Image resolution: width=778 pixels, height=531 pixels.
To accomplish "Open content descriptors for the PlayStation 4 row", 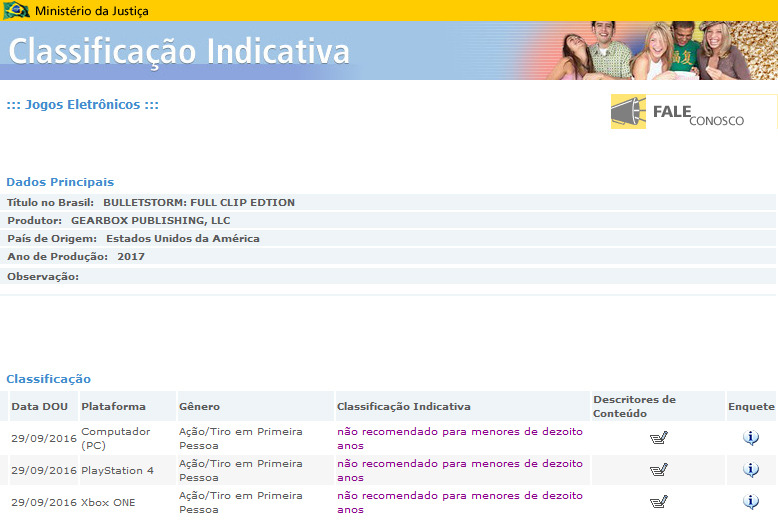I will (658, 469).
